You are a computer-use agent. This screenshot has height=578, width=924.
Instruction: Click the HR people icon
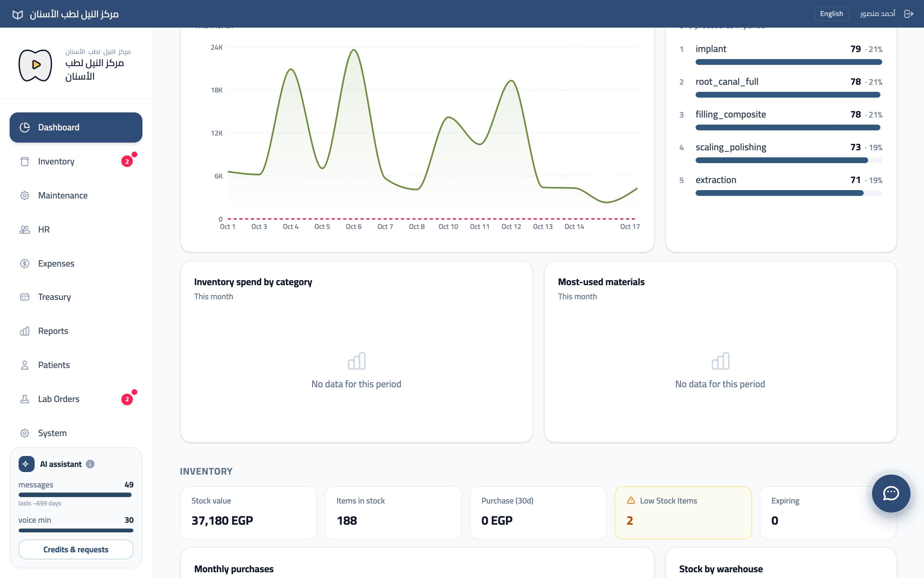tap(24, 229)
